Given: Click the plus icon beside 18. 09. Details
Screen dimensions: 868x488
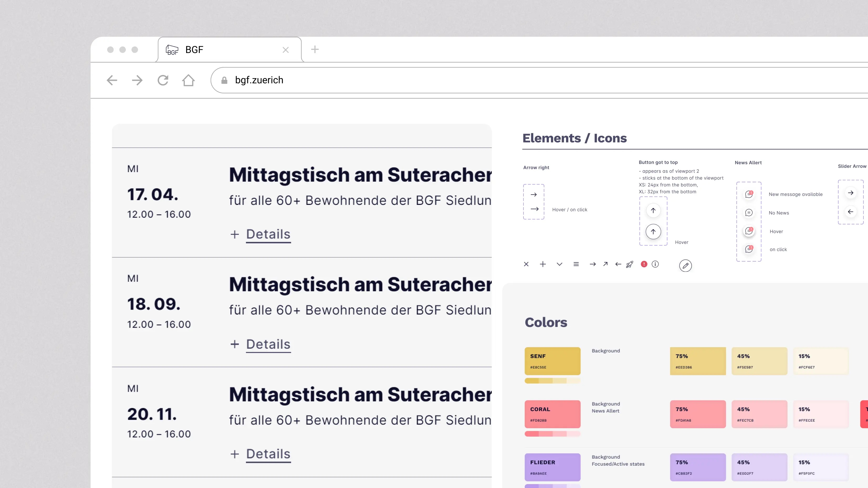Looking at the screenshot, I should (x=234, y=344).
